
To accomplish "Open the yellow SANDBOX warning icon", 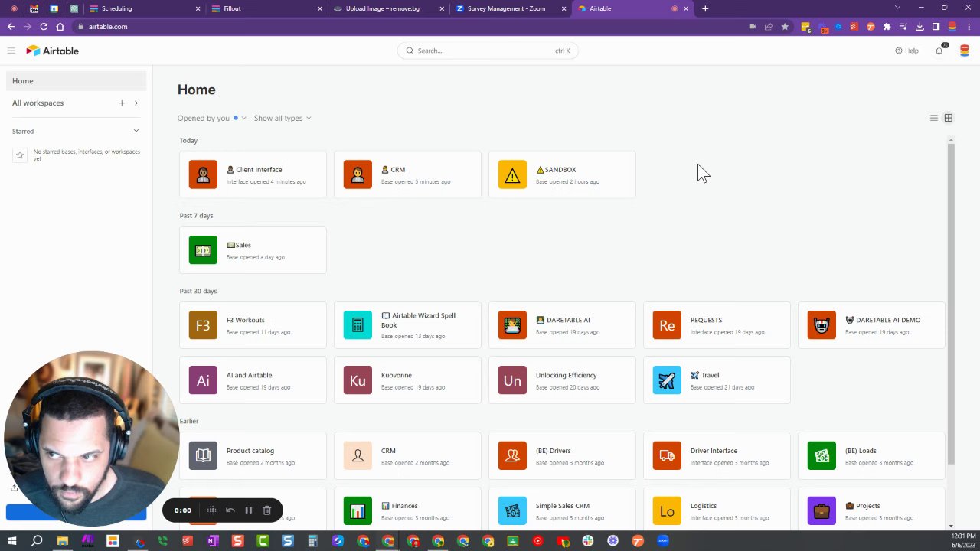I will click(512, 174).
